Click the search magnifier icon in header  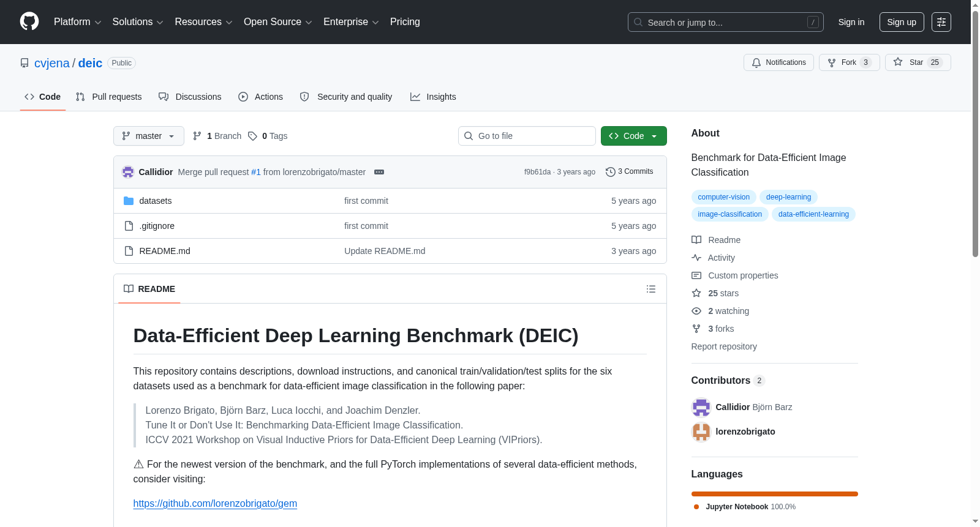click(x=638, y=22)
